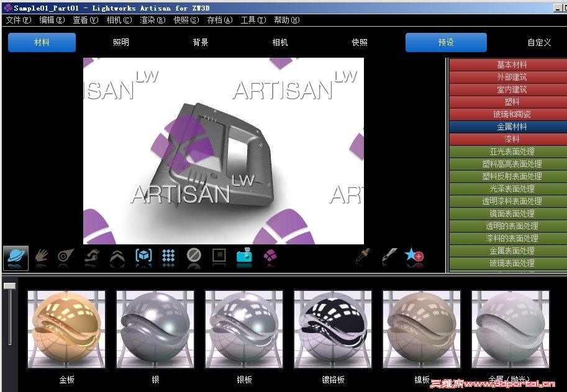Select the 银 silver material thumbnail
This screenshot has height=392, width=567.
click(x=155, y=329)
